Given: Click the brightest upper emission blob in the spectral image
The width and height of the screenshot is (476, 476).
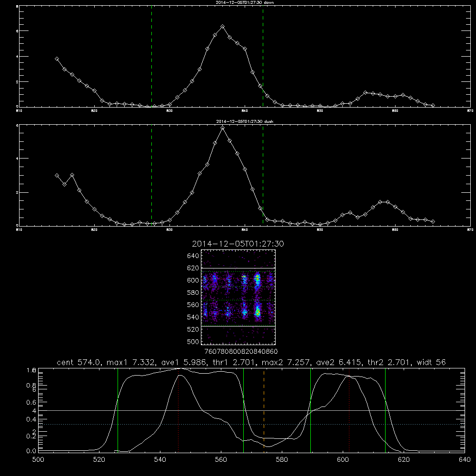Looking at the screenshot, I should pos(258,279).
